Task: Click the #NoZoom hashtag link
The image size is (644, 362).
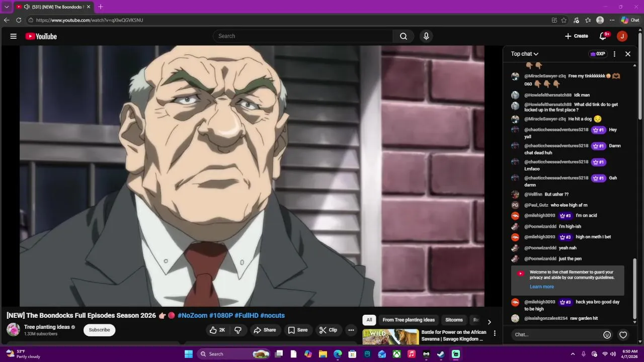Action: (x=192, y=315)
